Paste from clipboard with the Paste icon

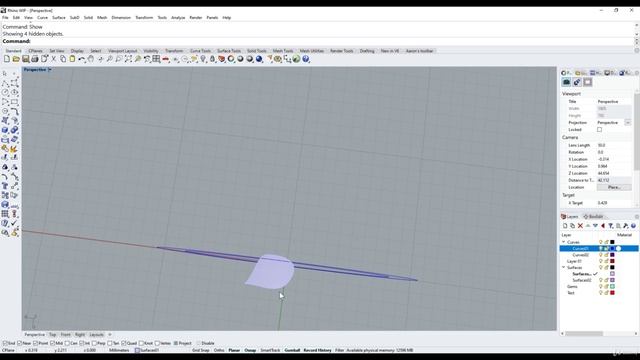click(x=72, y=59)
